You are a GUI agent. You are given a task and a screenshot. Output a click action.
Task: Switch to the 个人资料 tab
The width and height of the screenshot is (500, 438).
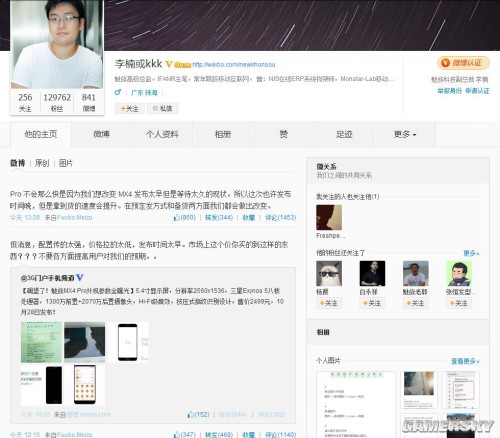(x=162, y=134)
